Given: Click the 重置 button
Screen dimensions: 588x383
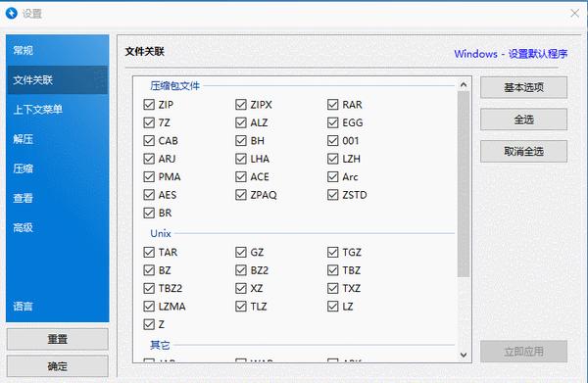Looking at the screenshot, I should [58, 339].
